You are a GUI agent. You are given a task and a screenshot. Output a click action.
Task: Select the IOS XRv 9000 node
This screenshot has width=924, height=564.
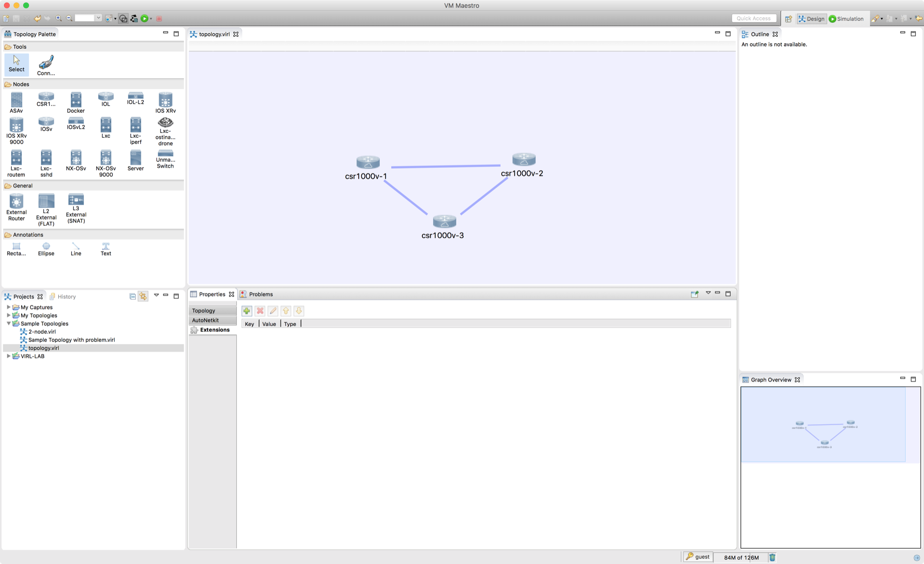pyautogui.click(x=16, y=131)
